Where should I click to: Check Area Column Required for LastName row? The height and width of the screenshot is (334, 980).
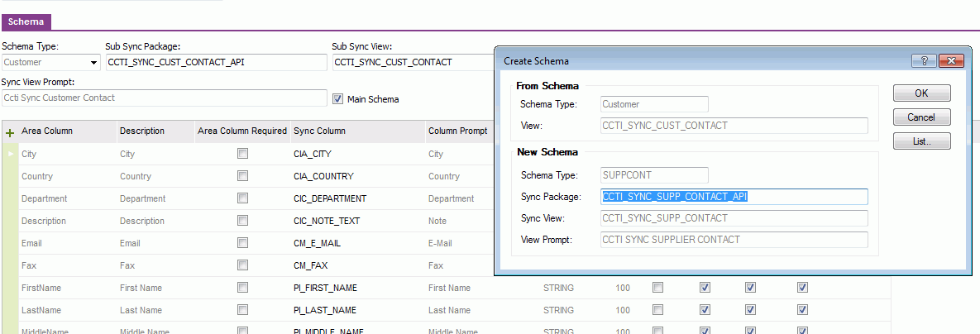pyautogui.click(x=242, y=310)
